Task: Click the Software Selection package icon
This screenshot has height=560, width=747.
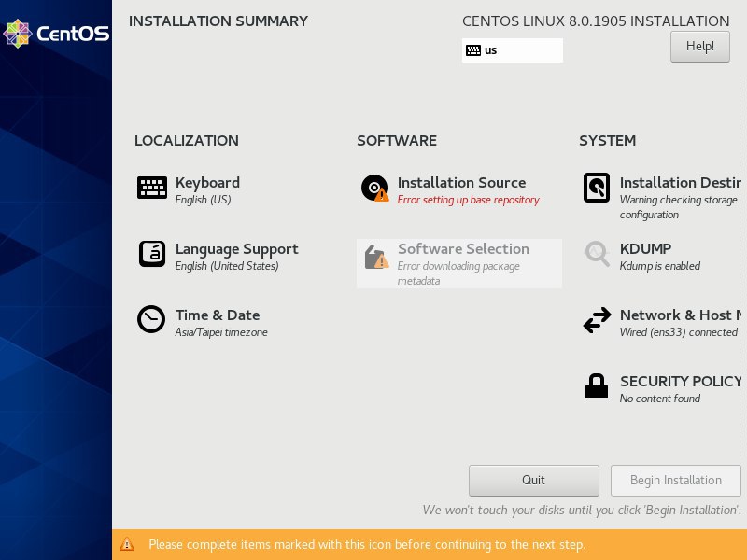Action: (x=376, y=257)
